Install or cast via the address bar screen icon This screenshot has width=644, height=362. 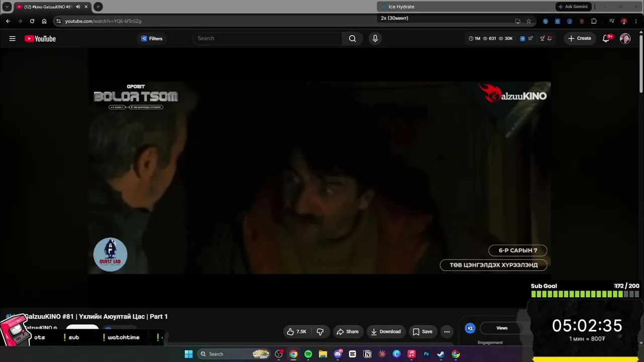click(x=518, y=21)
